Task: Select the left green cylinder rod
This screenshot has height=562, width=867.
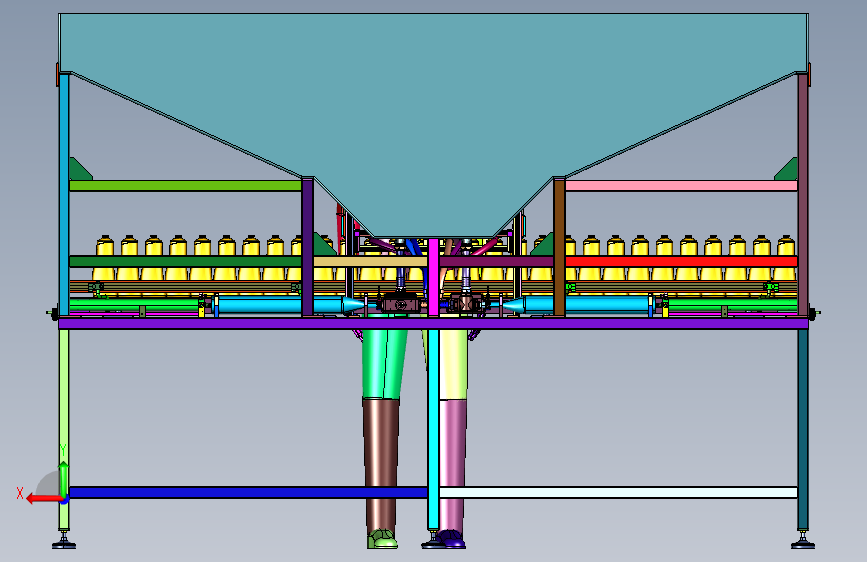Action: coord(134,304)
